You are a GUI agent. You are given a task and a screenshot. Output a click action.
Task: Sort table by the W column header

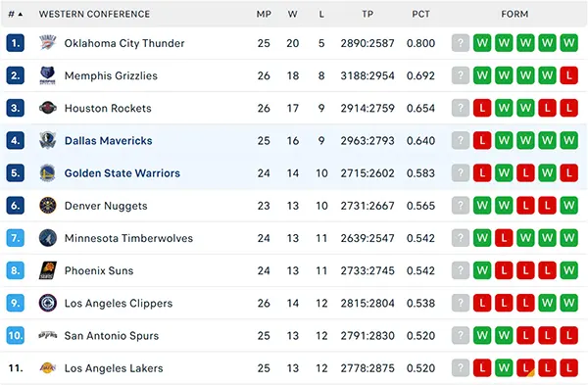(292, 15)
